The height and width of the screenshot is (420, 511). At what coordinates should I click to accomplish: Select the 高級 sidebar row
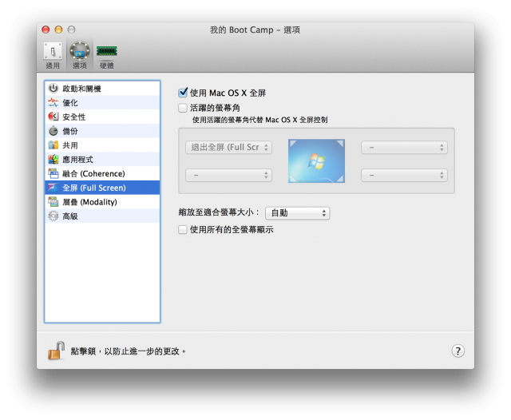click(x=102, y=216)
